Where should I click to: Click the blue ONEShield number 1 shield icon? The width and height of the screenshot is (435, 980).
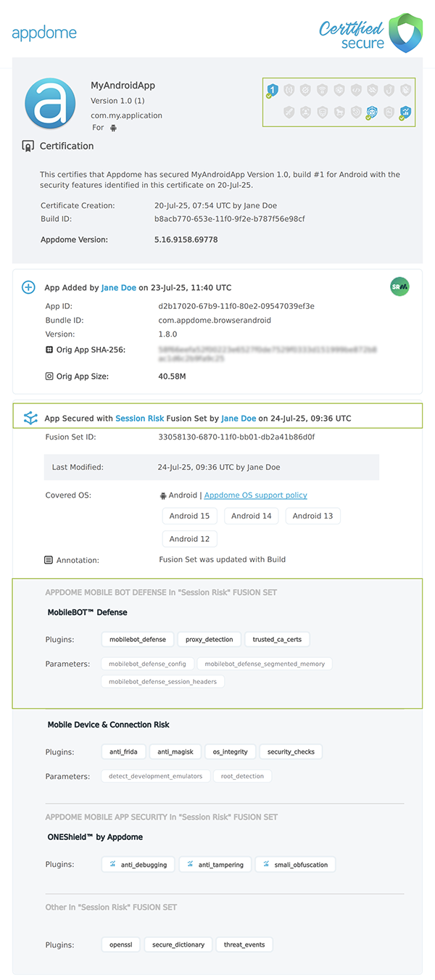click(271, 91)
